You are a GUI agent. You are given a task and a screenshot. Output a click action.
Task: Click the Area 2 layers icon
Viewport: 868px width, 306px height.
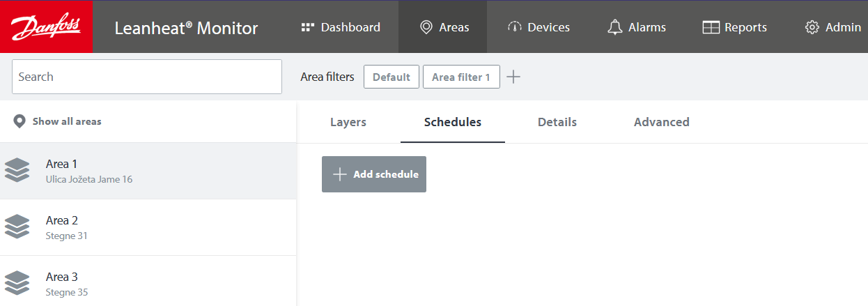point(17,227)
